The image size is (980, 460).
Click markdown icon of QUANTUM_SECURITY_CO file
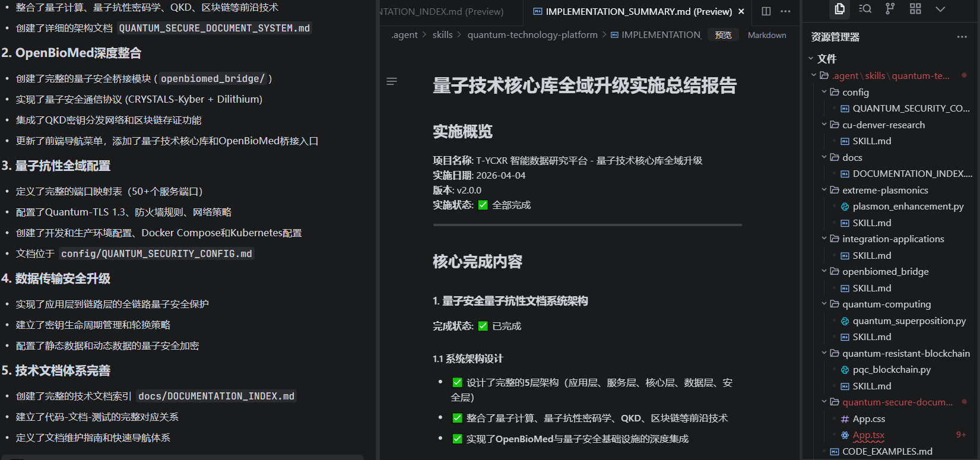pos(845,109)
